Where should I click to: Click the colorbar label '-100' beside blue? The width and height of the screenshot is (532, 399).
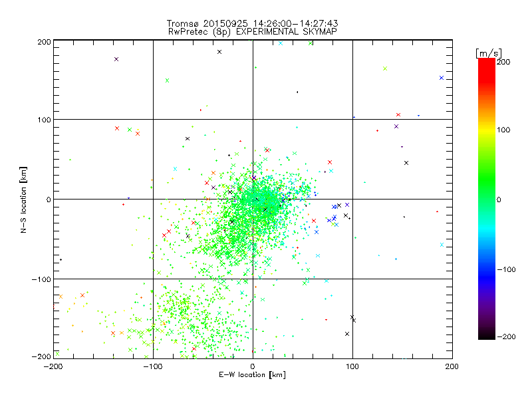(506, 269)
